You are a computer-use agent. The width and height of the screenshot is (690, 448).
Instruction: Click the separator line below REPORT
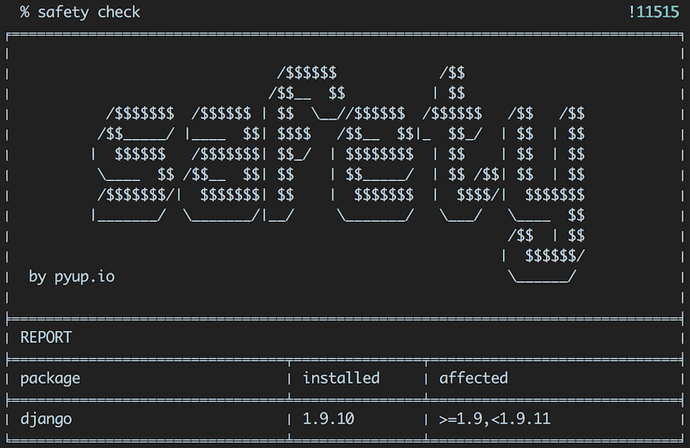click(x=345, y=357)
